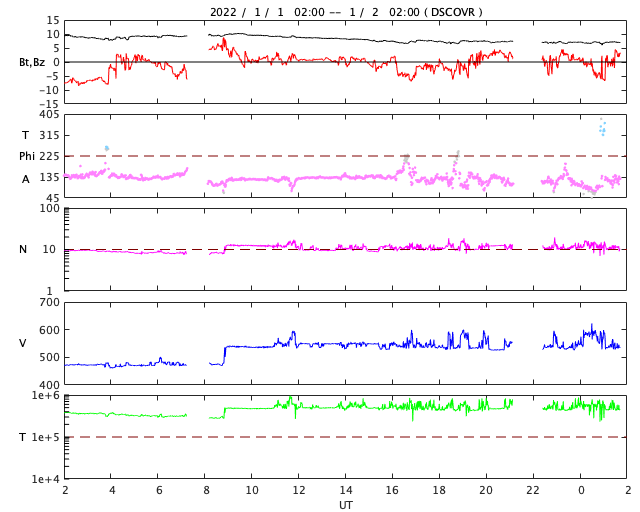Click the '16' UT hour tick label

point(392,490)
